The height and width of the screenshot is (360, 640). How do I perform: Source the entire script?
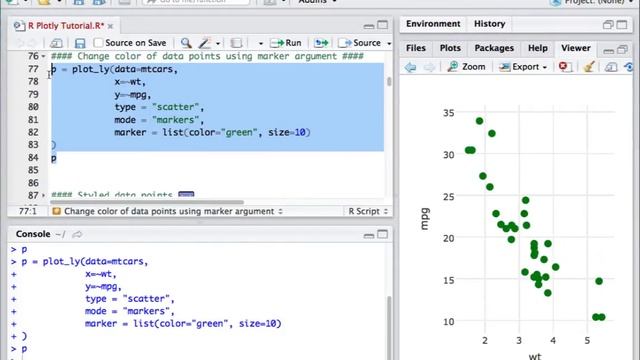[360, 43]
